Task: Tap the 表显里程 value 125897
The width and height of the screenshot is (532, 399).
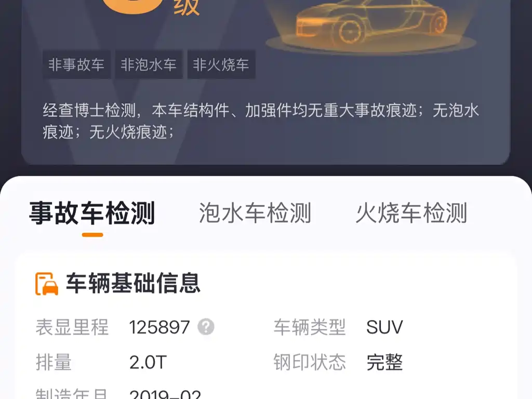Action: tap(159, 327)
